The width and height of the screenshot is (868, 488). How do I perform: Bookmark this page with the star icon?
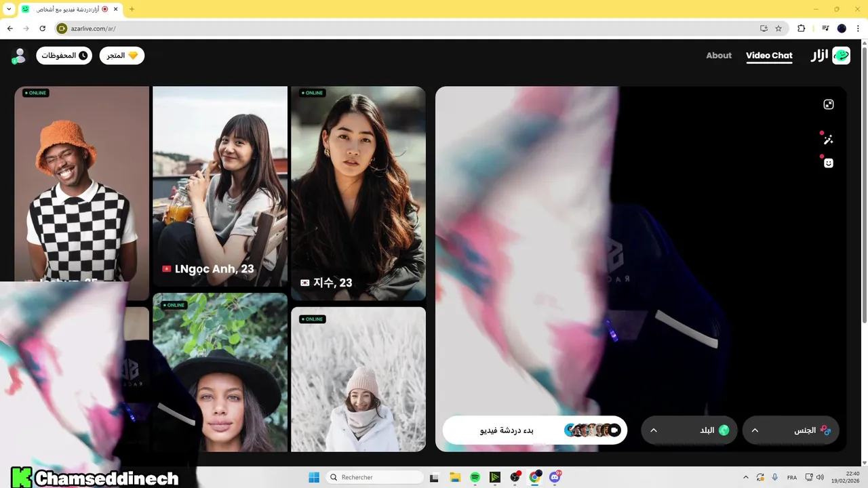pos(778,28)
